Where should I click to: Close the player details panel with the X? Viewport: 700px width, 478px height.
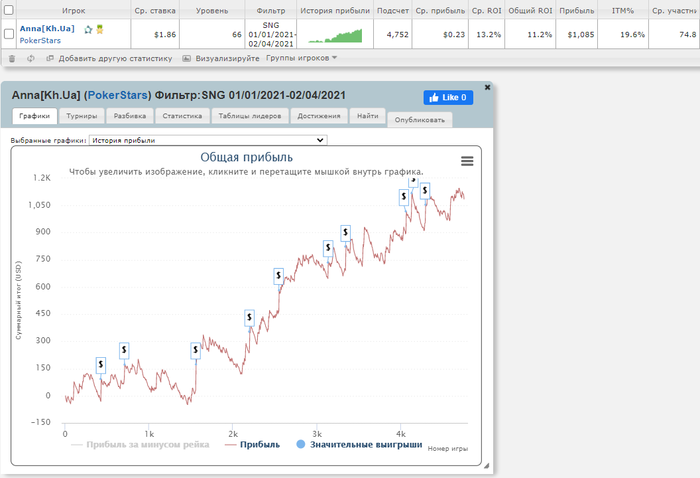pos(488,87)
